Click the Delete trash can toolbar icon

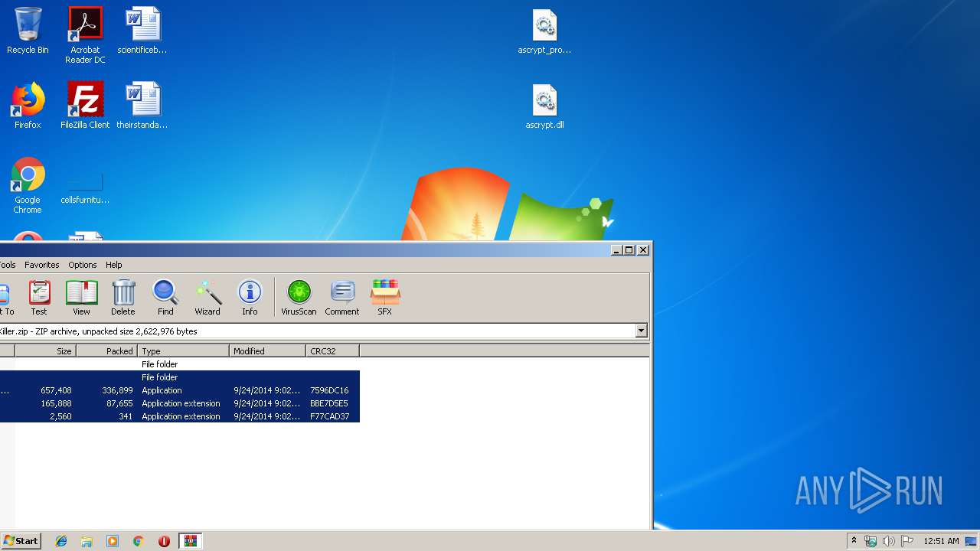[122, 298]
